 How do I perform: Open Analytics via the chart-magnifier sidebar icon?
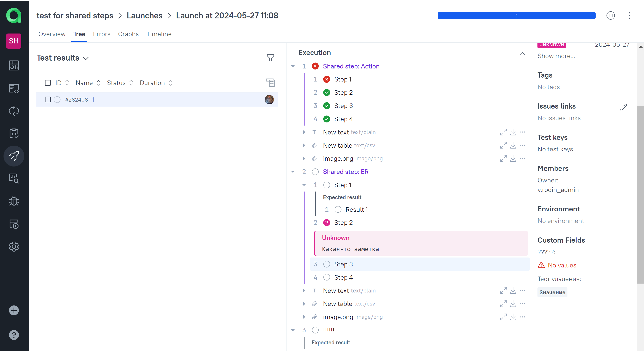[x=14, y=178]
